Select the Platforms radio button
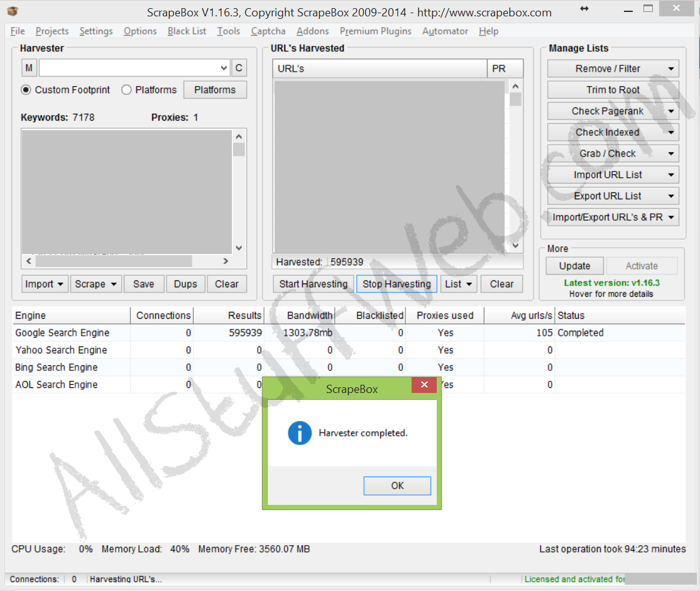 pos(126,90)
